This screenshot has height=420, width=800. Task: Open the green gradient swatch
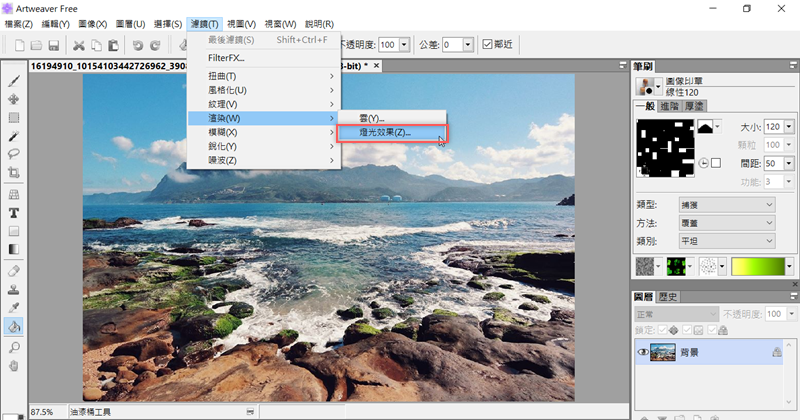coord(758,266)
